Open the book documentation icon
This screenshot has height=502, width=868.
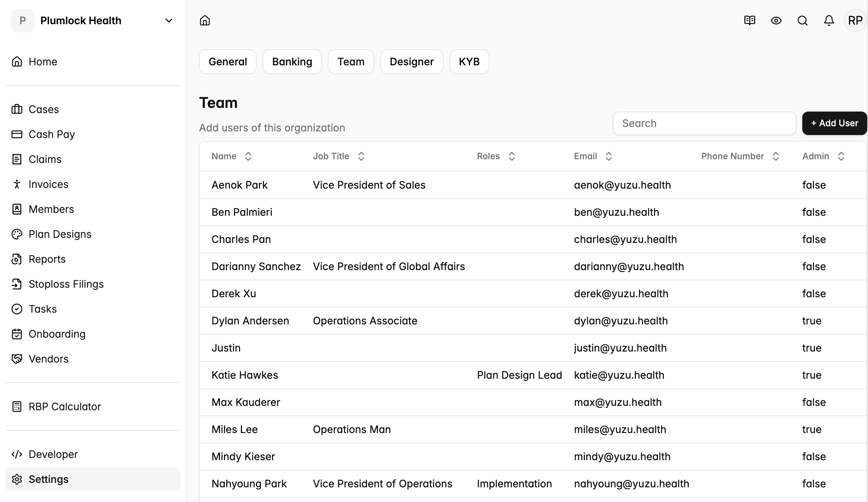pyautogui.click(x=749, y=21)
